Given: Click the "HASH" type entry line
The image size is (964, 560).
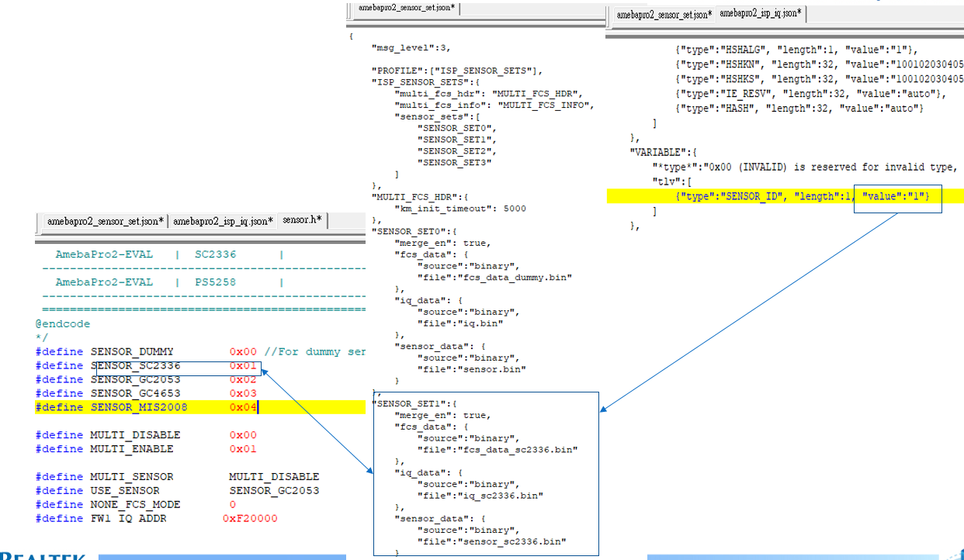Looking at the screenshot, I should 799,108.
